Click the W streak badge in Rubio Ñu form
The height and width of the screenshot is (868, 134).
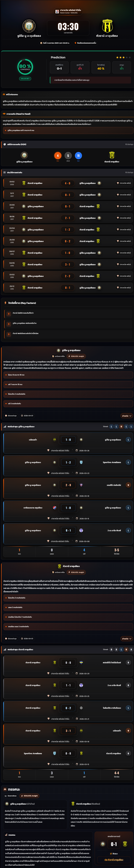[x=121, y=427]
